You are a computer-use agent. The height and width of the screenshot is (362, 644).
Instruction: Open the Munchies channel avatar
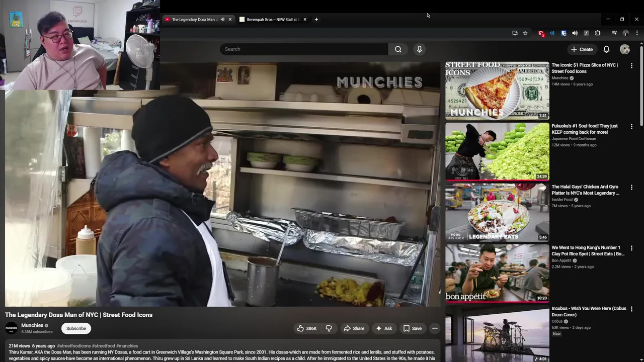11,328
